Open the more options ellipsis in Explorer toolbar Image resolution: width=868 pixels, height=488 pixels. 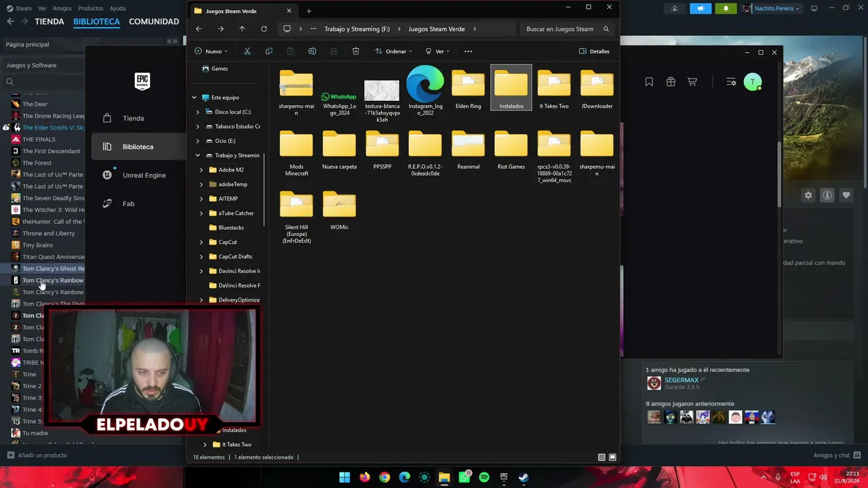468,52
